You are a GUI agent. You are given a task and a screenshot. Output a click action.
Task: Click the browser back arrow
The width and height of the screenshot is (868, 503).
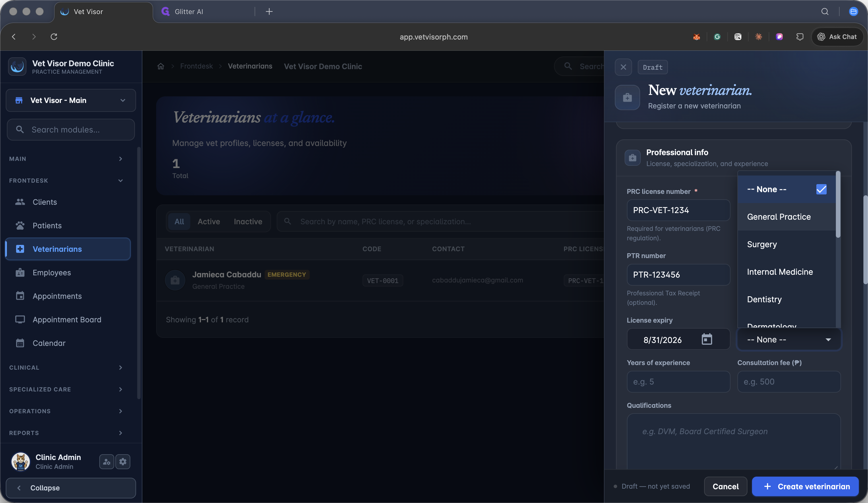pos(14,36)
